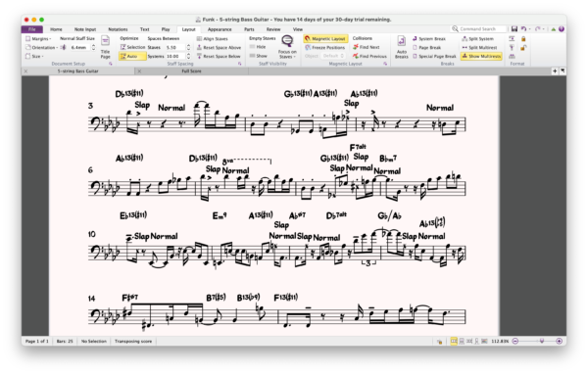The width and height of the screenshot is (588, 374).
Task: Open the Orientation dropdown
Action: (41, 48)
